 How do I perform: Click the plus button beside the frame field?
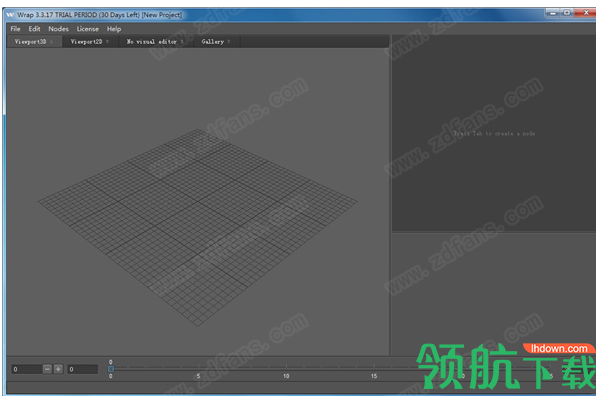point(58,369)
